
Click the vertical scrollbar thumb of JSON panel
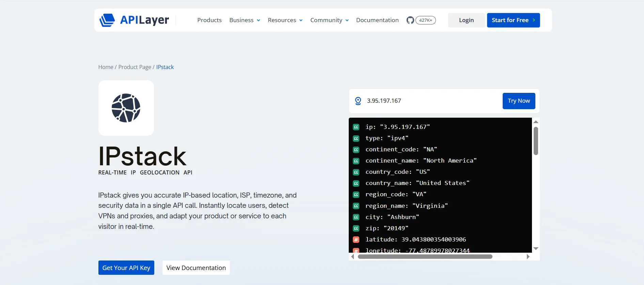click(x=536, y=141)
